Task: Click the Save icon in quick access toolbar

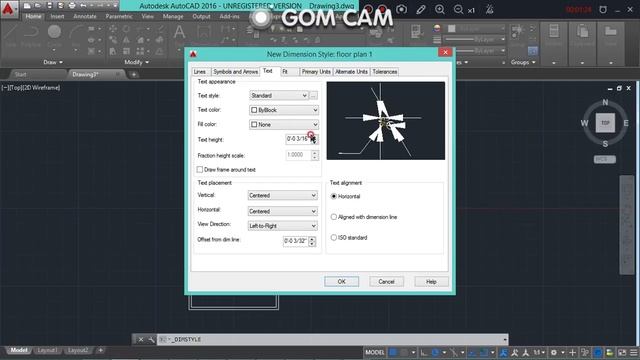Action: tap(49, 6)
